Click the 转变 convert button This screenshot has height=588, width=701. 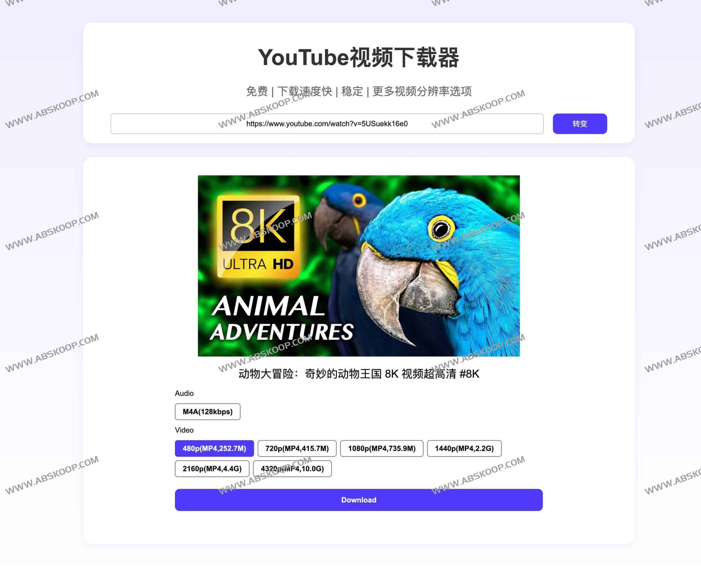click(x=580, y=124)
